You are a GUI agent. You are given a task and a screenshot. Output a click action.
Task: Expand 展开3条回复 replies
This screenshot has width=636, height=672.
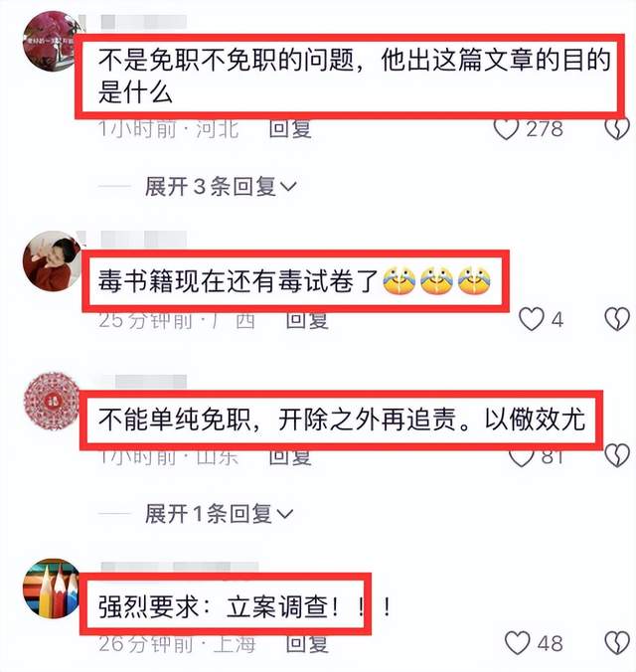point(221,187)
